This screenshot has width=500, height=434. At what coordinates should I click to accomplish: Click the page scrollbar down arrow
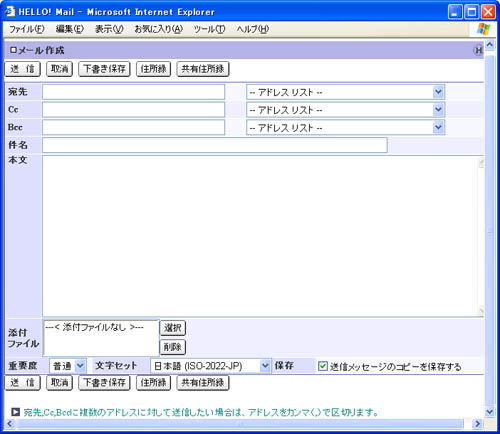pyautogui.click(x=489, y=412)
